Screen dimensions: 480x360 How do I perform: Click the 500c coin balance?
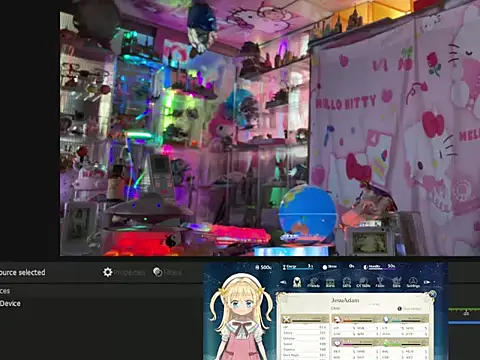tap(263, 267)
